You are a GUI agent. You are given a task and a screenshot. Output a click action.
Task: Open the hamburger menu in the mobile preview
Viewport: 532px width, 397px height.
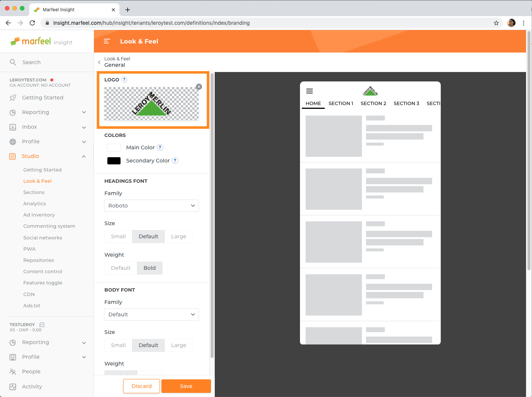[x=310, y=91]
